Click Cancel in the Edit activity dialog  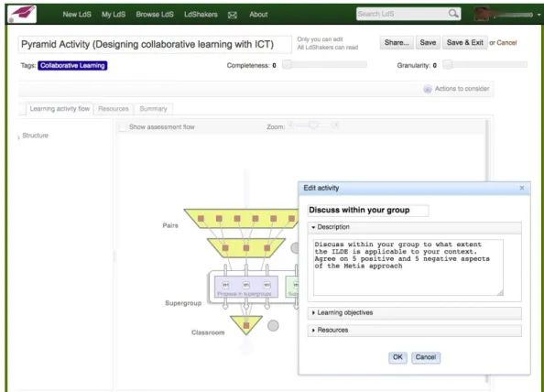point(426,357)
